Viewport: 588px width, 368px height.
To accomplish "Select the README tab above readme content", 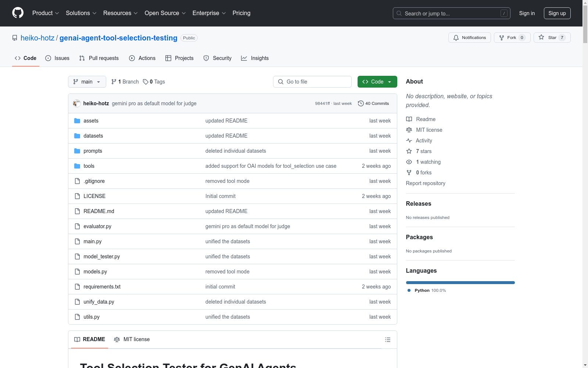I will pyautogui.click(x=90, y=339).
